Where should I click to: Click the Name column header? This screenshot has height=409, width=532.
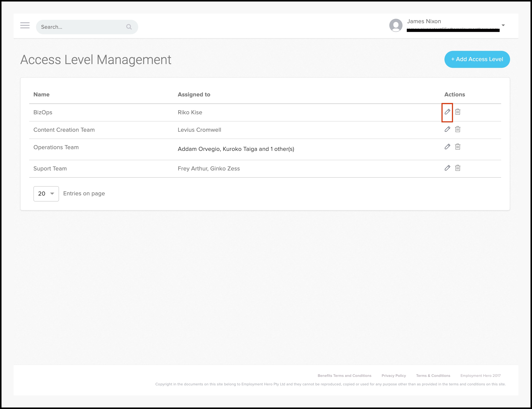point(41,94)
